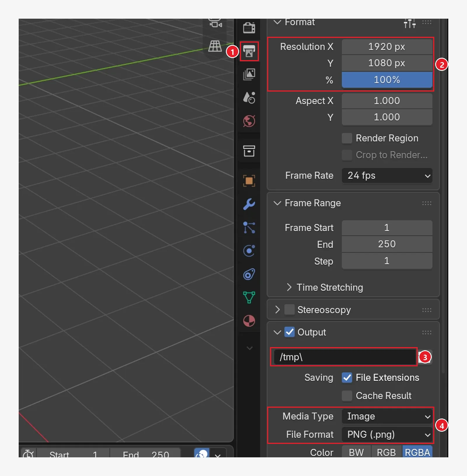Open the File Format PNG dropdown
The width and height of the screenshot is (467, 476).
387,435
